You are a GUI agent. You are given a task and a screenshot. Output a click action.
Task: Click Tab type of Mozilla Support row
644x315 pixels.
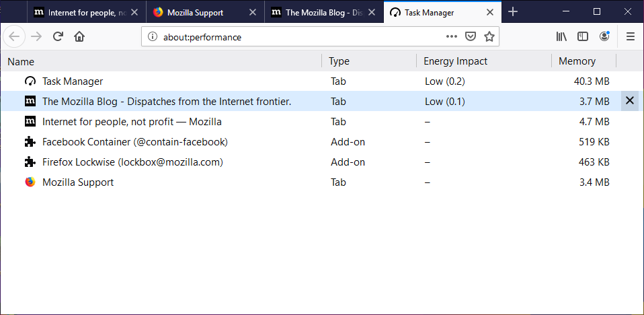click(338, 182)
